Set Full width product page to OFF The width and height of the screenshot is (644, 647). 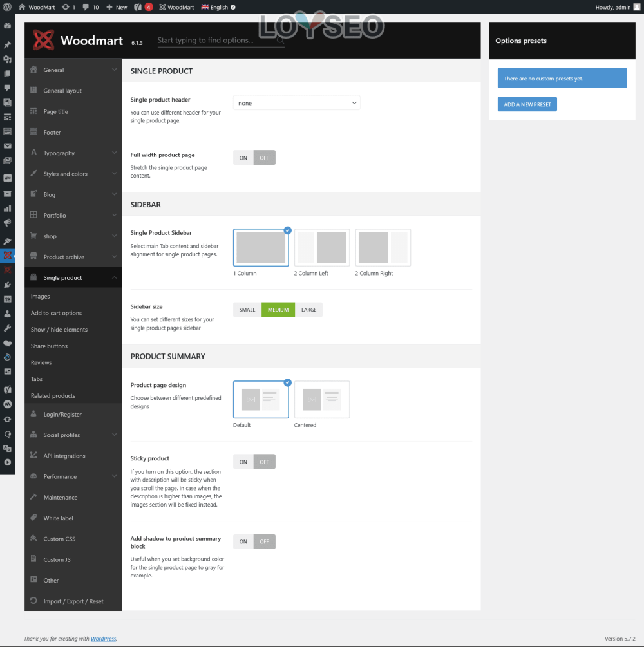click(264, 158)
